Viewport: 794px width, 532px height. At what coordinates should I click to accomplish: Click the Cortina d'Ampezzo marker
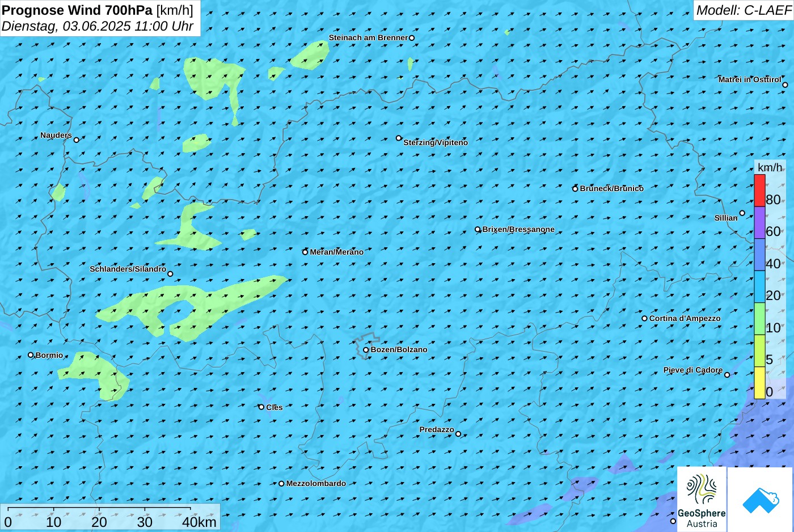[644, 318]
